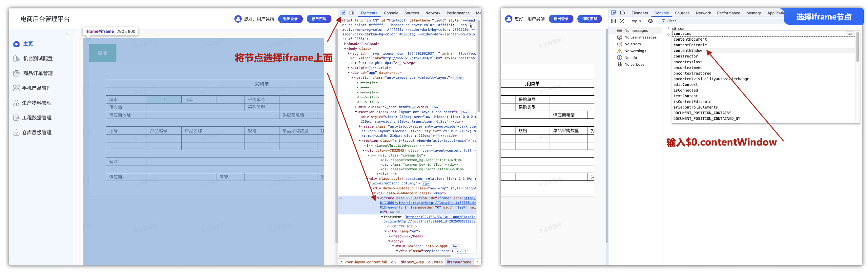
Task: Toggle device toolbar icon in left DevTools
Action: tap(351, 13)
